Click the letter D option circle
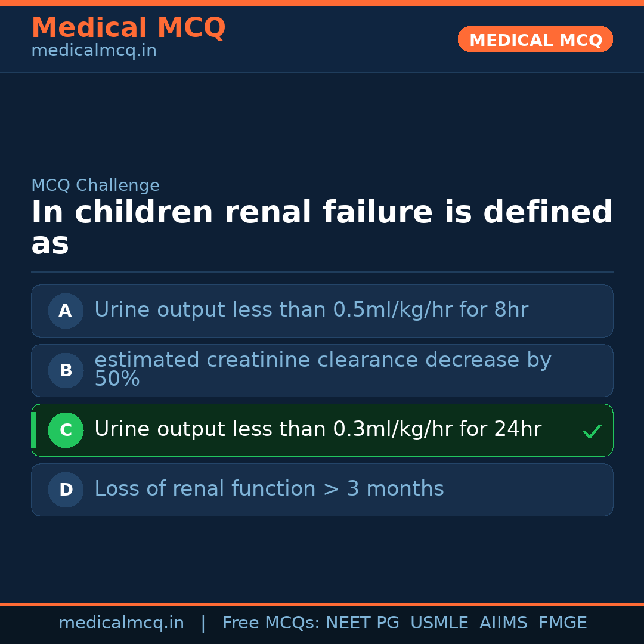The image size is (644, 644). pyautogui.click(x=66, y=490)
